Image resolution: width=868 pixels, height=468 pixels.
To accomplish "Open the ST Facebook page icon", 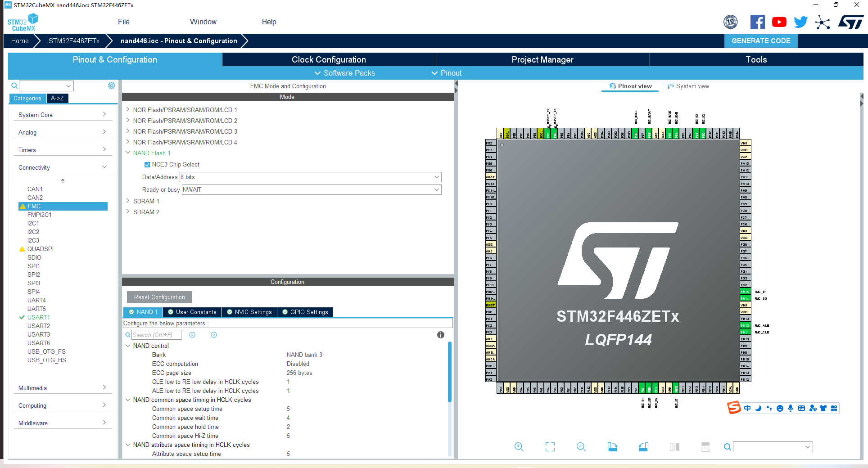I will click(758, 22).
